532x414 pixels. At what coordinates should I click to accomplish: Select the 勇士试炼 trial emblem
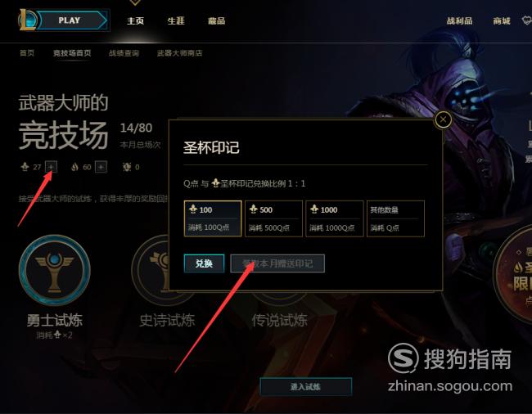point(54,270)
